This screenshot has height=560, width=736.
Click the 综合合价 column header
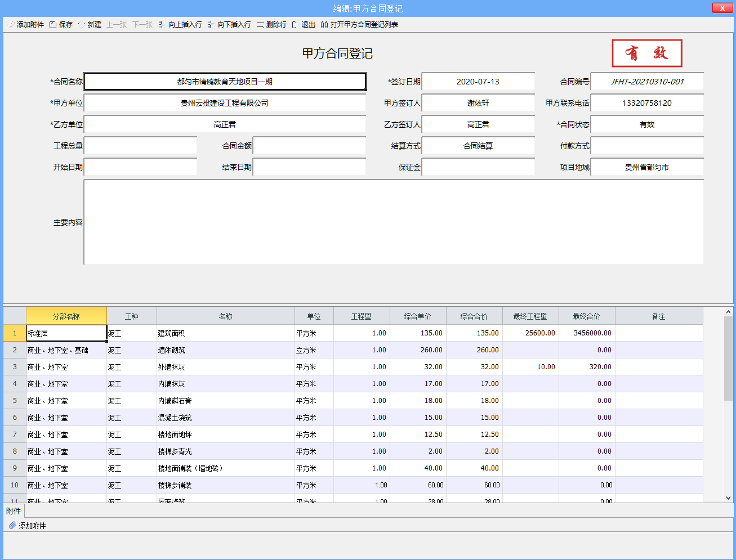pyautogui.click(x=474, y=316)
